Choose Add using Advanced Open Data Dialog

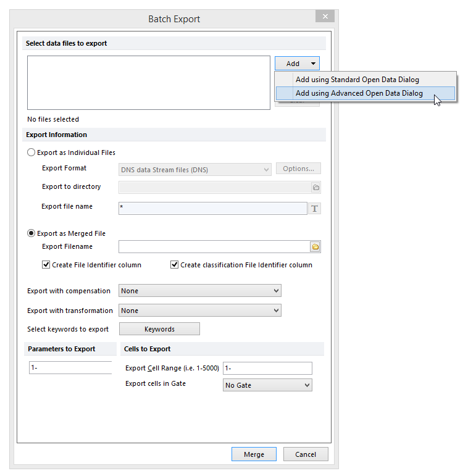point(359,93)
